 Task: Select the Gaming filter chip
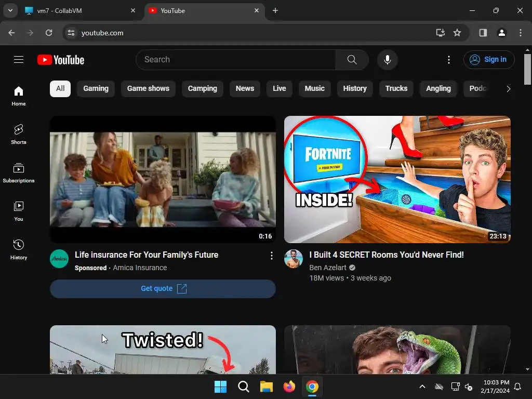[x=96, y=88]
